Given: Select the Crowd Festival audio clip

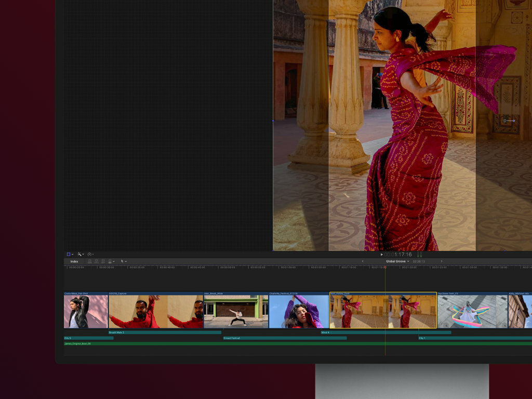Looking at the screenshot, I should point(285,338).
